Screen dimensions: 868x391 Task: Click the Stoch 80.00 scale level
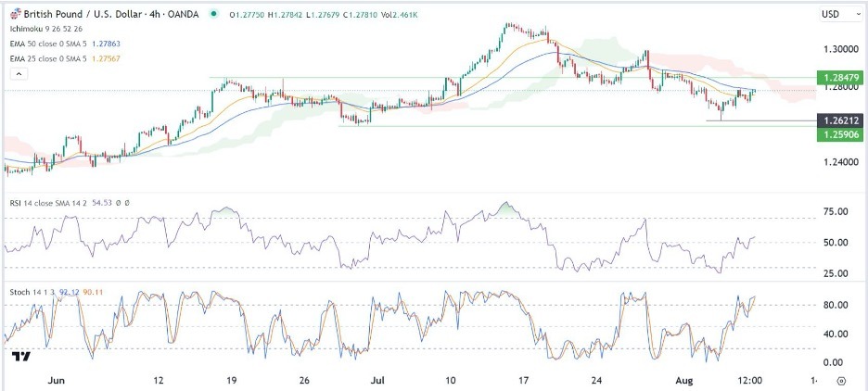(837, 305)
